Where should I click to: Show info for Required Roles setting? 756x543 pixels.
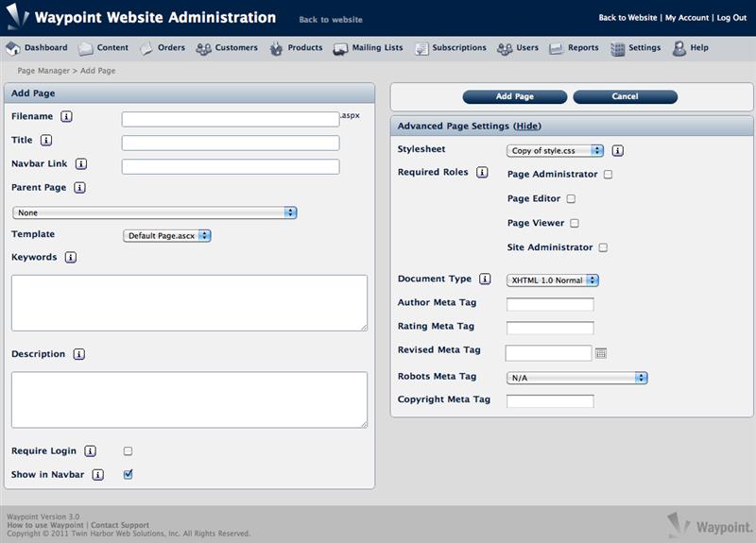coord(482,172)
